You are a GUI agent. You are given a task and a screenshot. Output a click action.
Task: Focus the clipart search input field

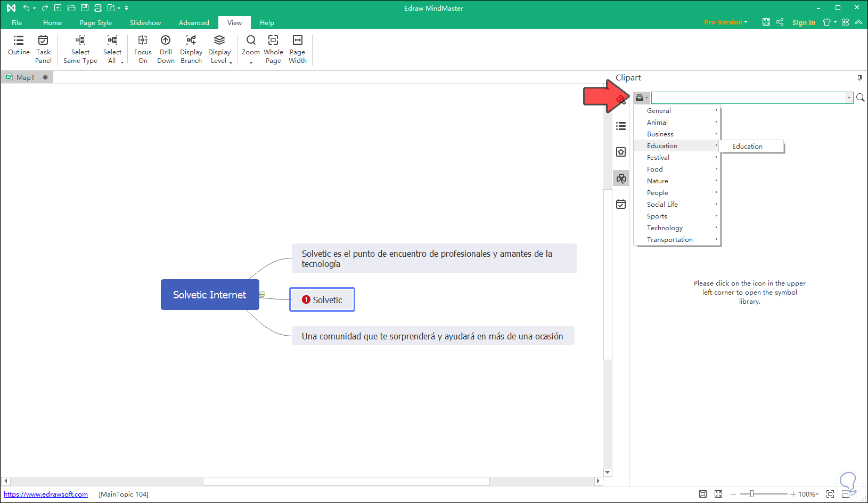749,98
